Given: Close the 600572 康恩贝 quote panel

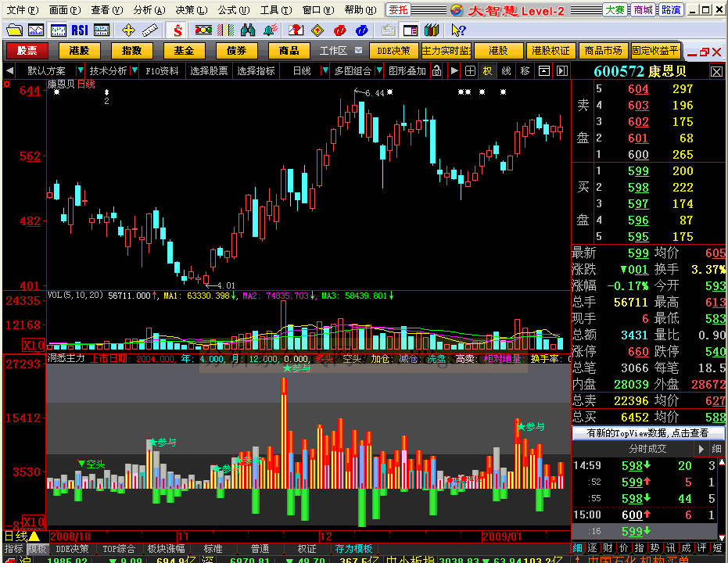Looking at the screenshot, I should (x=716, y=72).
